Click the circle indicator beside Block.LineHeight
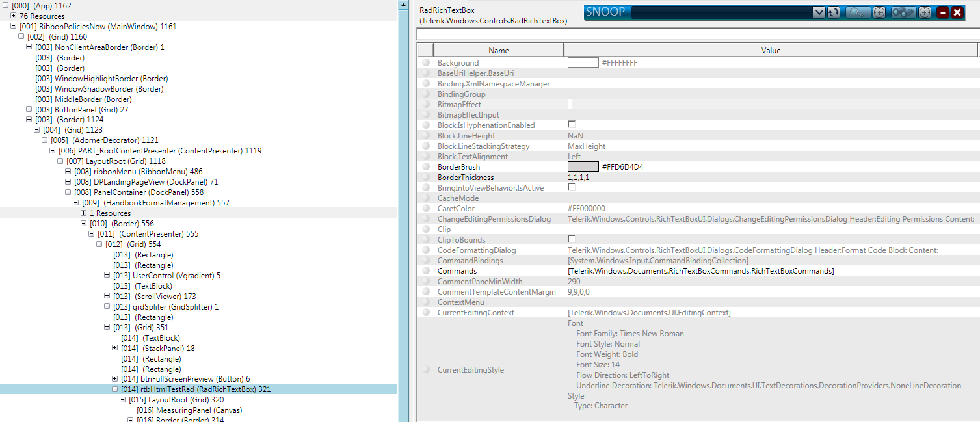This screenshot has width=980, height=422. tap(426, 136)
